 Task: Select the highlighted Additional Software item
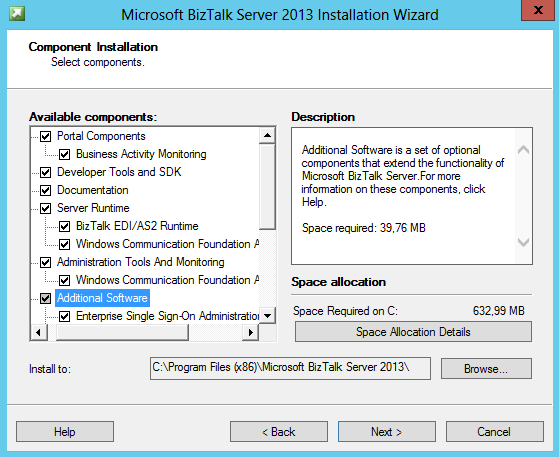[x=102, y=298]
